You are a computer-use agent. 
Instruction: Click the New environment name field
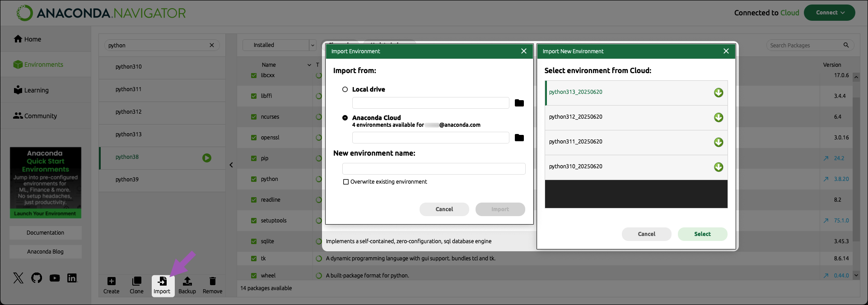(434, 169)
